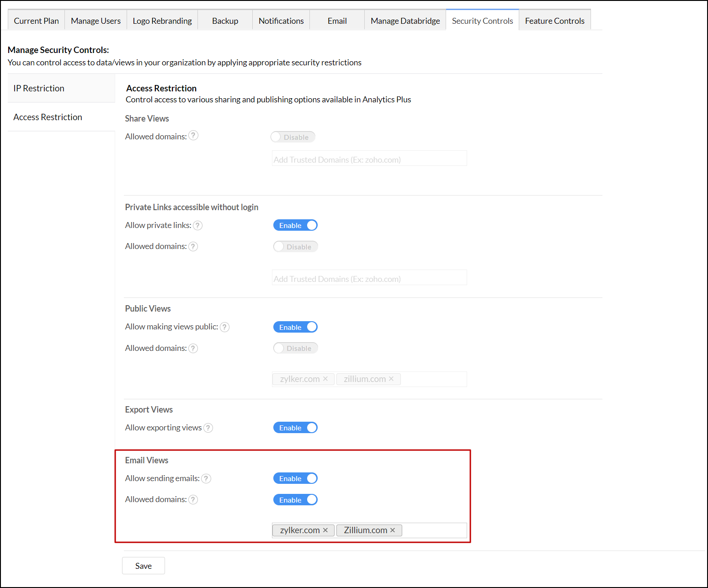
Task: Click the help icon beside Allow exporting views
Action: [x=208, y=427]
